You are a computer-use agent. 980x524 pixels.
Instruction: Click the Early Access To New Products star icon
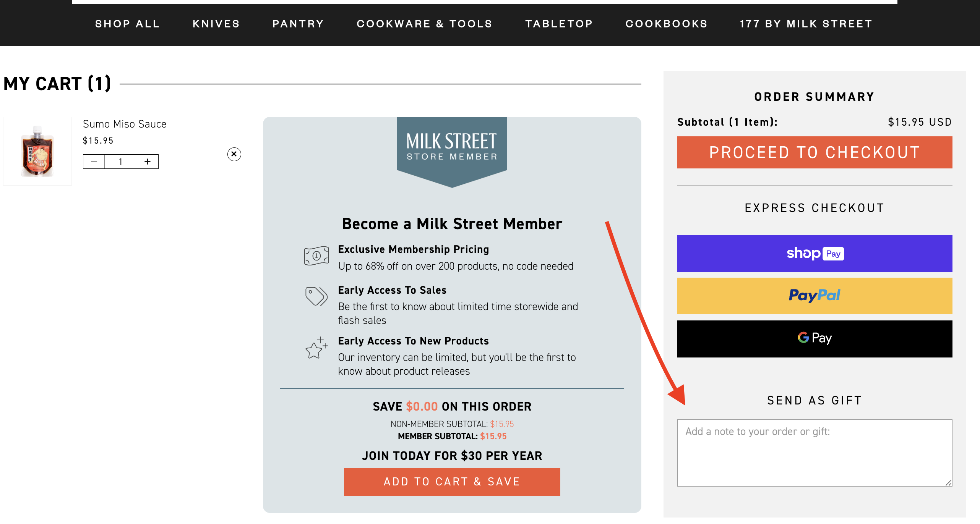point(316,348)
